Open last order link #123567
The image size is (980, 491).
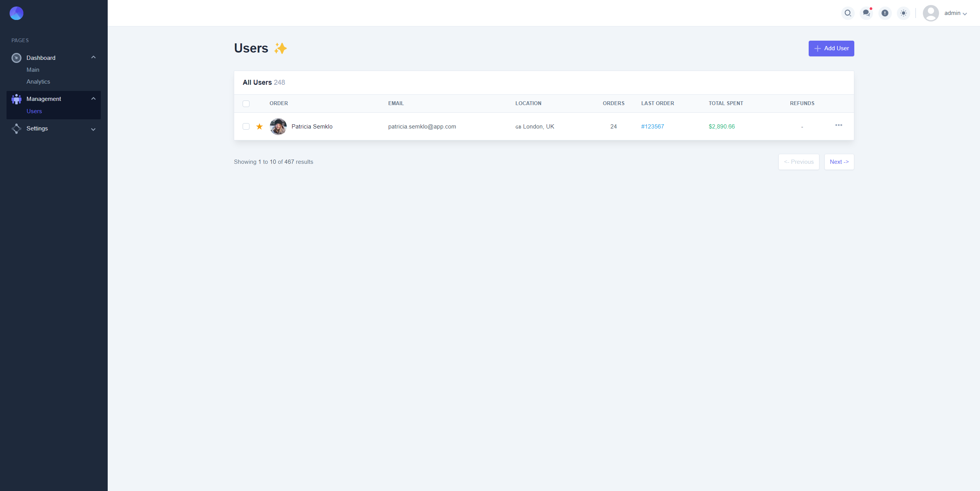coord(652,127)
